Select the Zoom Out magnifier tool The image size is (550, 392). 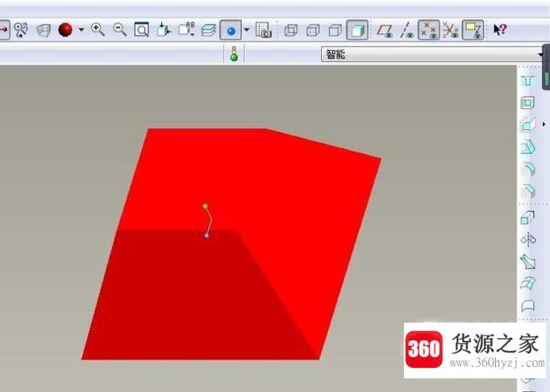coord(119,30)
